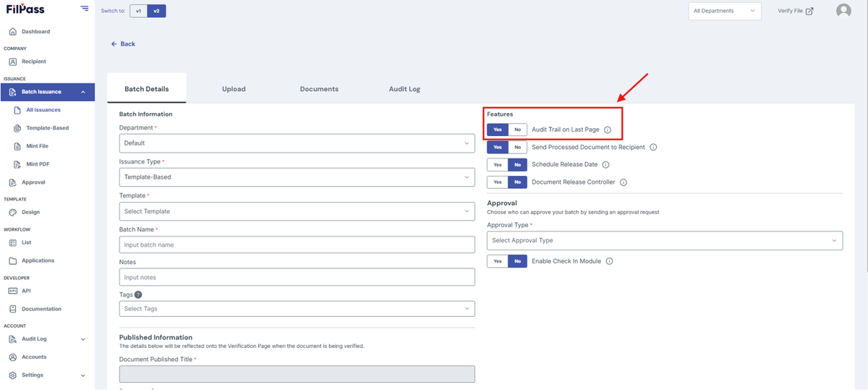Open the Select Tags dropdown
The height and width of the screenshot is (390, 868).
(x=297, y=309)
